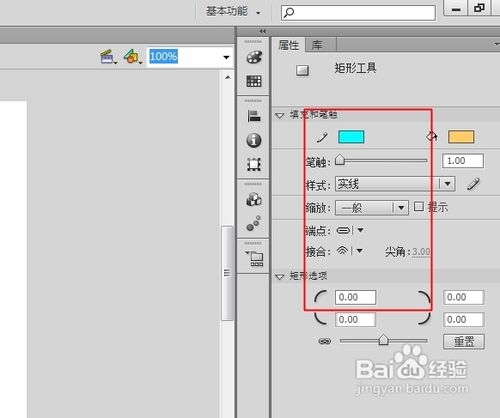Image resolution: width=500 pixels, height=418 pixels.
Task: Click the bottom-left corner radius field
Action: point(355,320)
